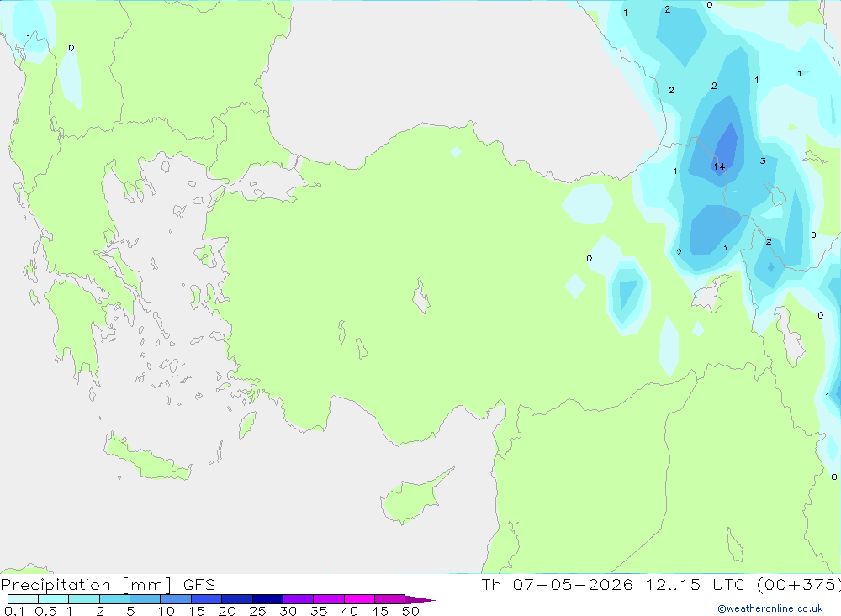Click the '10' legend label
Screen dimensions: 841x616
coord(167,611)
